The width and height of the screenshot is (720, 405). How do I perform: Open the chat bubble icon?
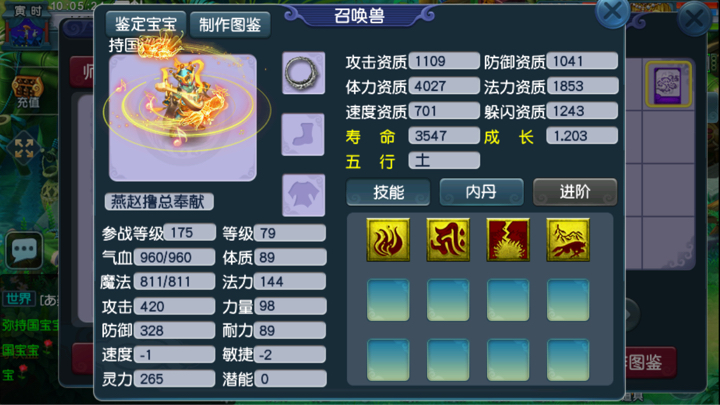click(x=24, y=250)
